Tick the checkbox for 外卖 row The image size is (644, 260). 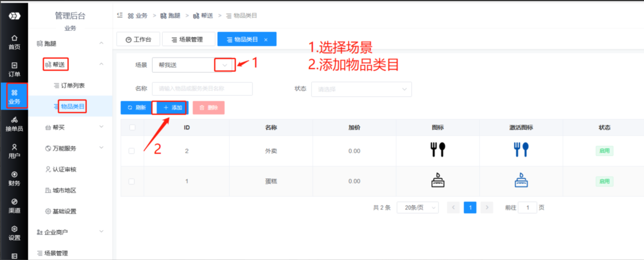(132, 151)
